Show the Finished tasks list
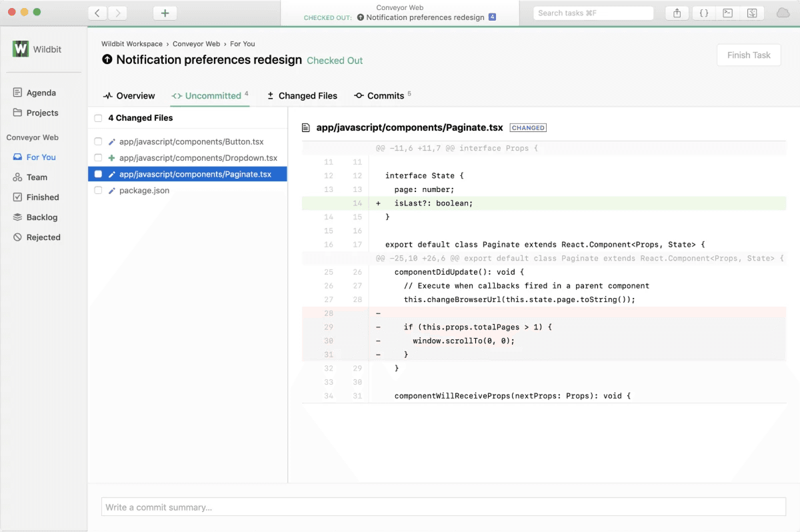This screenshot has height=532, width=800. coord(36,197)
